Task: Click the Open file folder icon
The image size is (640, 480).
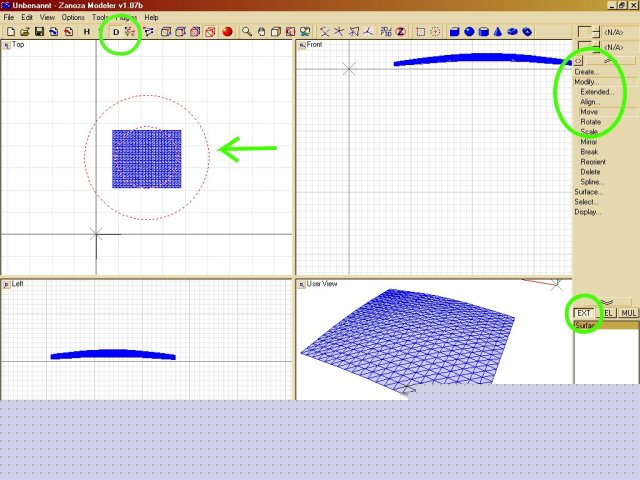Action: (24, 32)
